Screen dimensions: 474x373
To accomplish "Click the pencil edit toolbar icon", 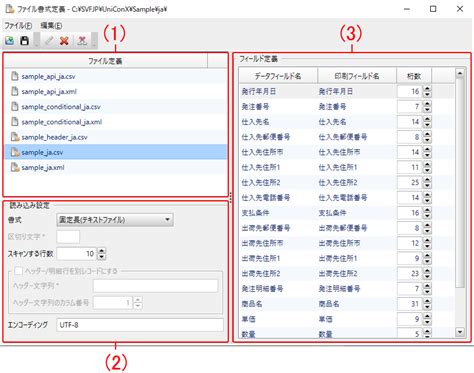I will point(49,41).
